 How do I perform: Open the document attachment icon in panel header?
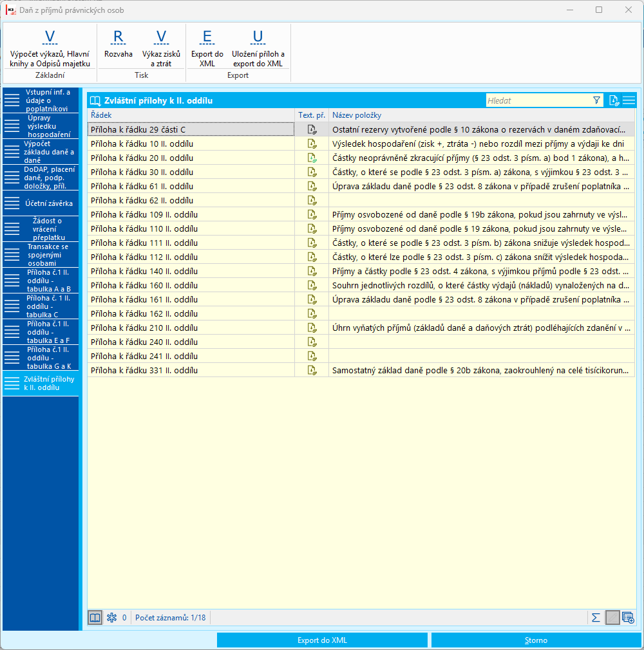click(614, 100)
